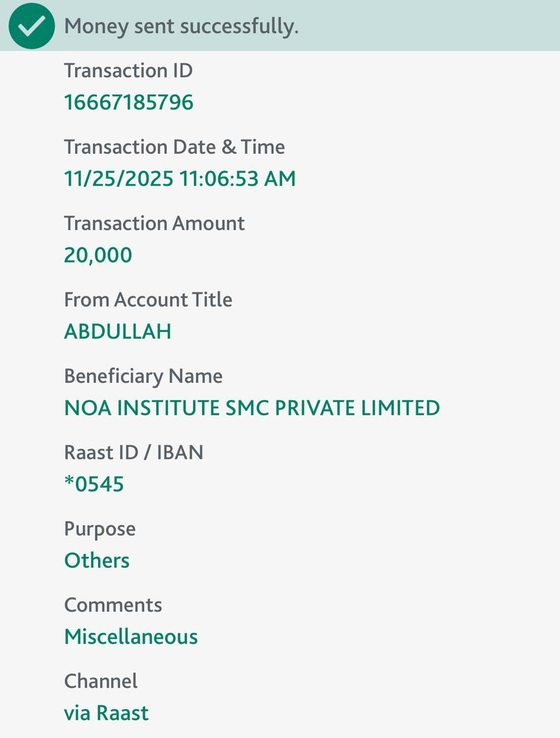Screen dimensions: 560x738
Task: Tap the 'Money sent successfully.' banner
Action: [181, 26]
